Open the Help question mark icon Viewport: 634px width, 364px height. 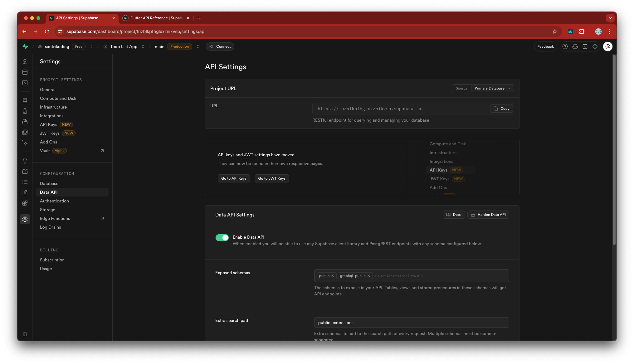565,46
